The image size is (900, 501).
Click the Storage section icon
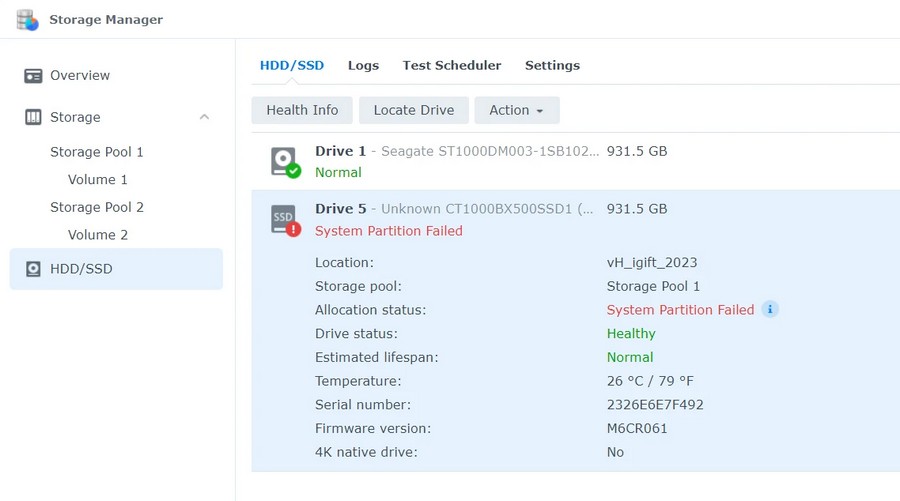[33, 118]
